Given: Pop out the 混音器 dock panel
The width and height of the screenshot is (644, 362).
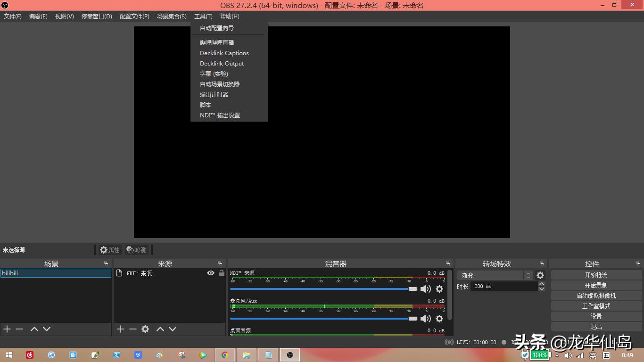Looking at the screenshot, I should point(447,263).
